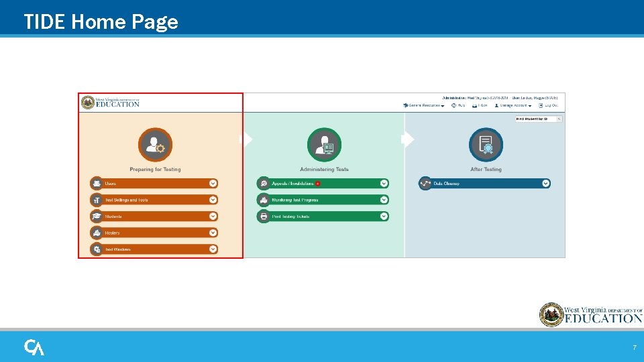Click the Administering Tests label
The image size is (644, 362).
pyautogui.click(x=324, y=169)
